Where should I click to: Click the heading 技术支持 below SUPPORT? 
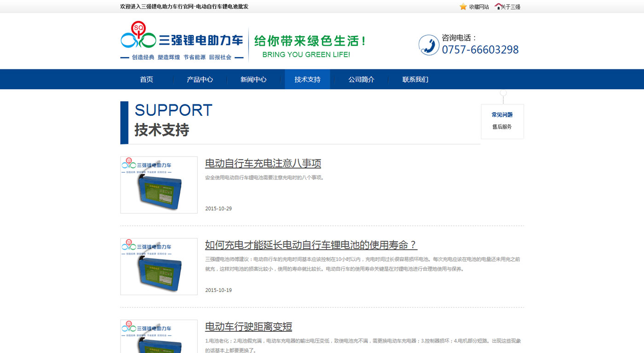162,130
